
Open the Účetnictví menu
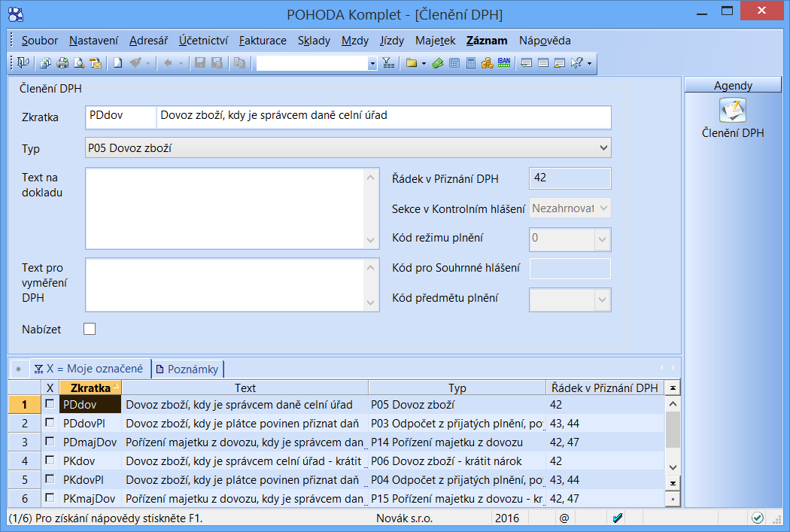pyautogui.click(x=204, y=41)
